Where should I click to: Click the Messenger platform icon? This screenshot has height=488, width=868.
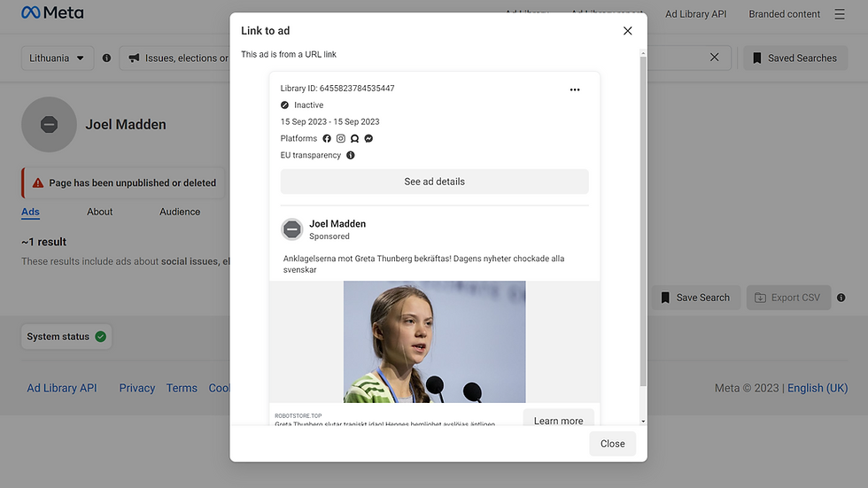coord(368,138)
